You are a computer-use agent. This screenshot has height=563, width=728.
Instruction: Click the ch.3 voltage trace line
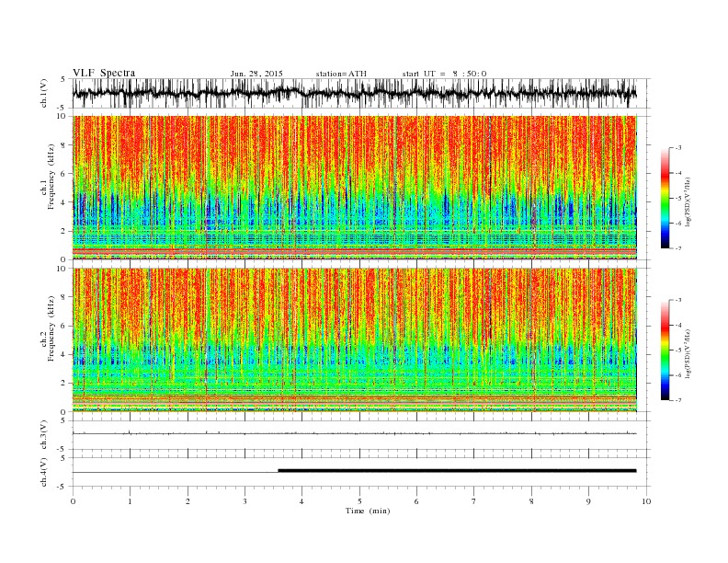pyautogui.click(x=354, y=433)
